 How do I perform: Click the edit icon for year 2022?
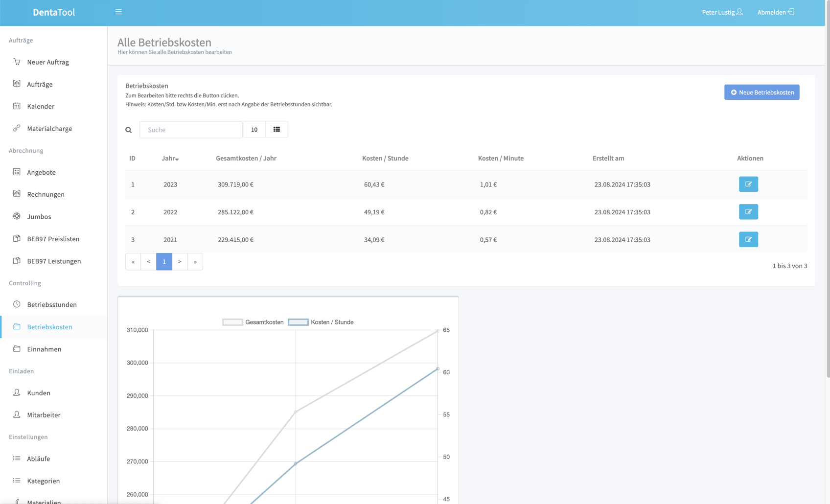(748, 212)
